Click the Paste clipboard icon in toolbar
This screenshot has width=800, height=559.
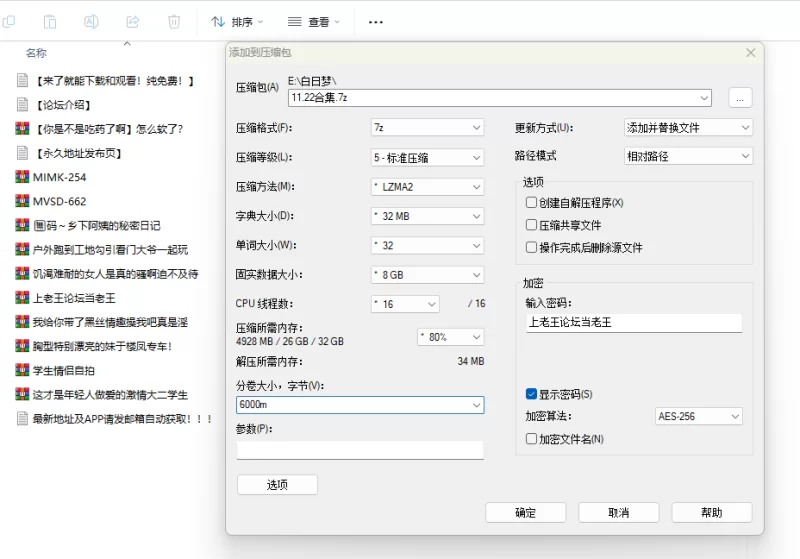pos(50,21)
